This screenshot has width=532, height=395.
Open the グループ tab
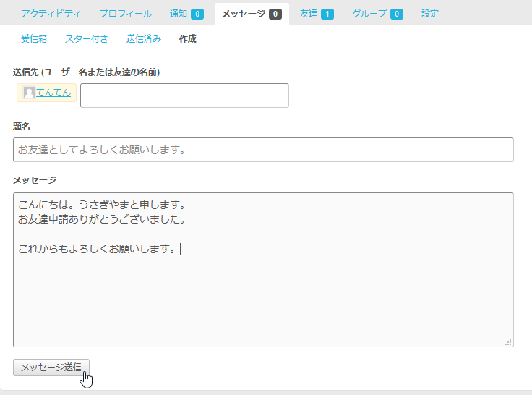(369, 14)
